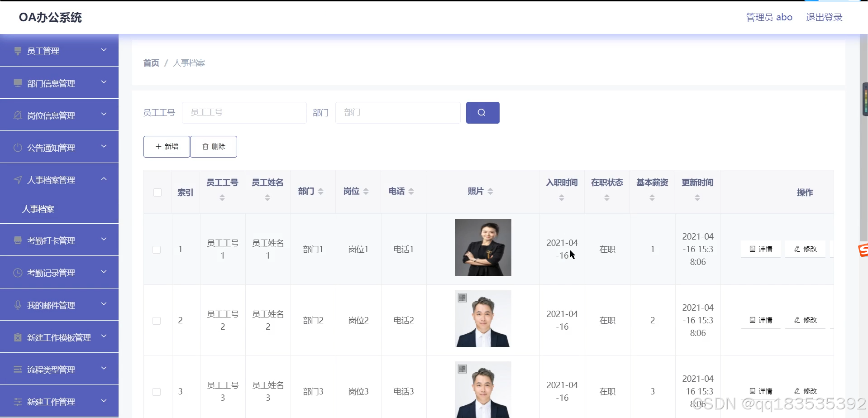The height and width of the screenshot is (418, 868).
Task: Select the 员工管理 sidebar icon
Action: [18, 51]
